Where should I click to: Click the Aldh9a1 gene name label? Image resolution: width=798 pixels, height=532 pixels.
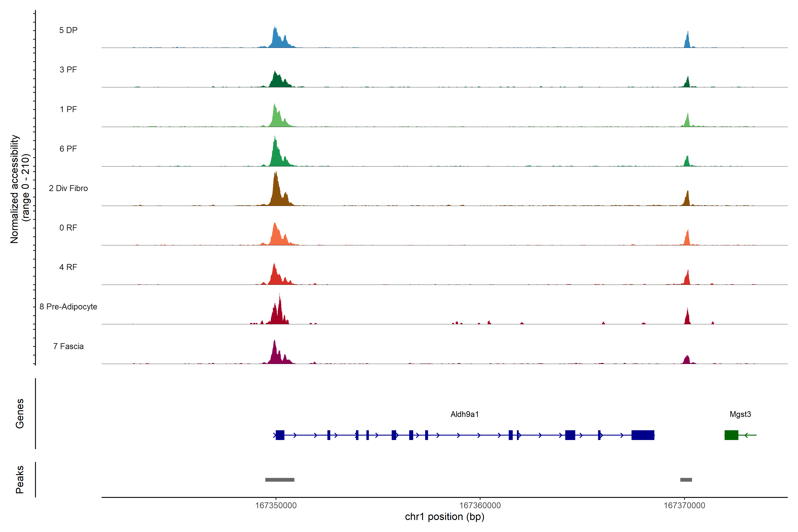(464, 414)
